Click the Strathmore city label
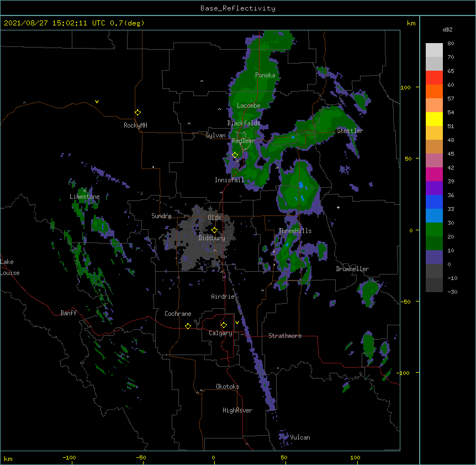Screen dimensions: 476x465 tap(285, 336)
